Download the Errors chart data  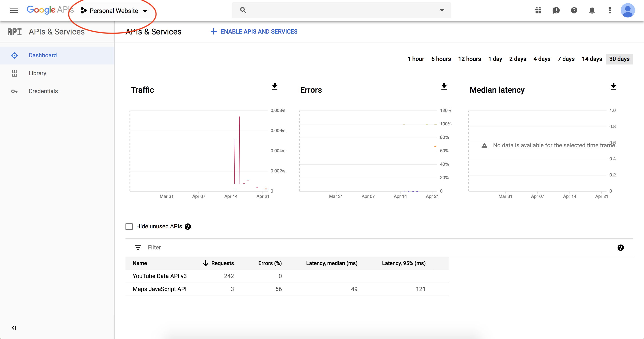(444, 86)
